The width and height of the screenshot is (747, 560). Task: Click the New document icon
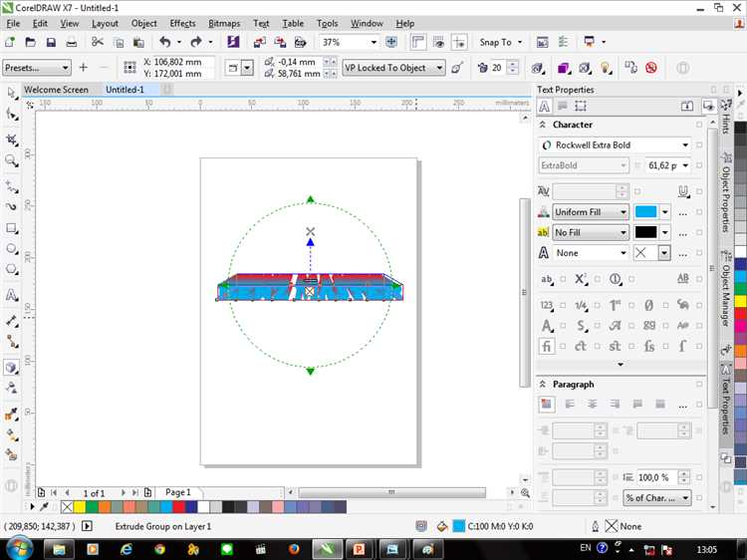coord(10,42)
